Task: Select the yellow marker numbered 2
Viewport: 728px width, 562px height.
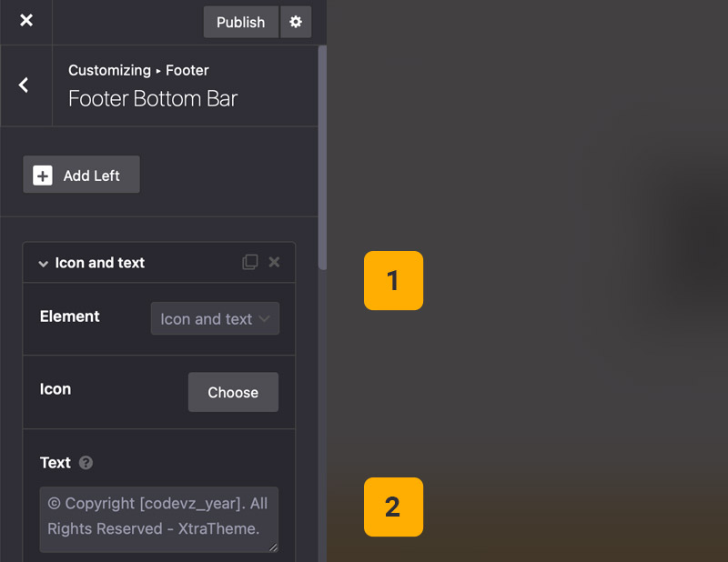Action: coord(393,507)
